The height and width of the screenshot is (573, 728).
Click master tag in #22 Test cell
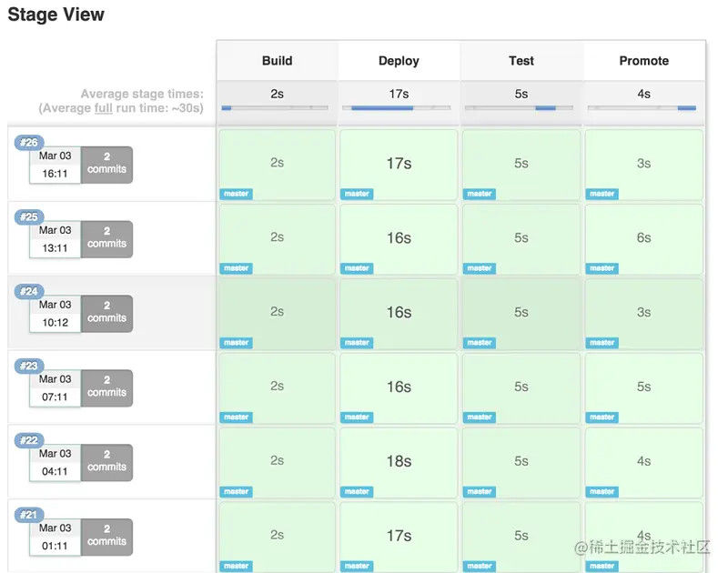480,492
